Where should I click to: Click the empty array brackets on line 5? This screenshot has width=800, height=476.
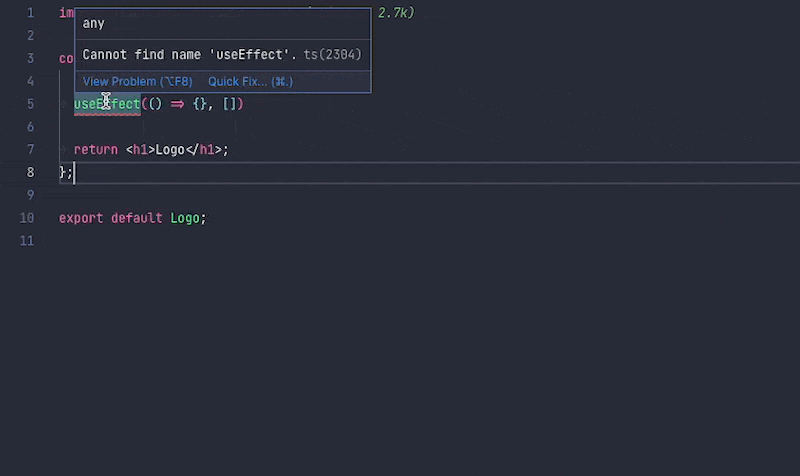tap(230, 104)
